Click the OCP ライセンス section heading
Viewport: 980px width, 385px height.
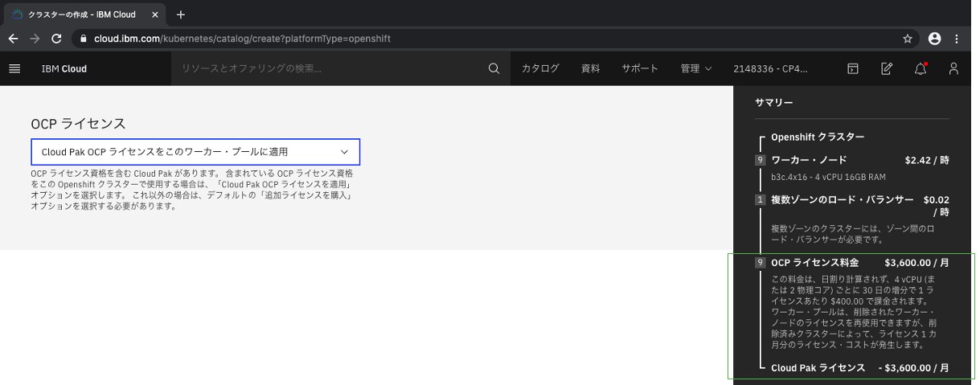click(78, 123)
